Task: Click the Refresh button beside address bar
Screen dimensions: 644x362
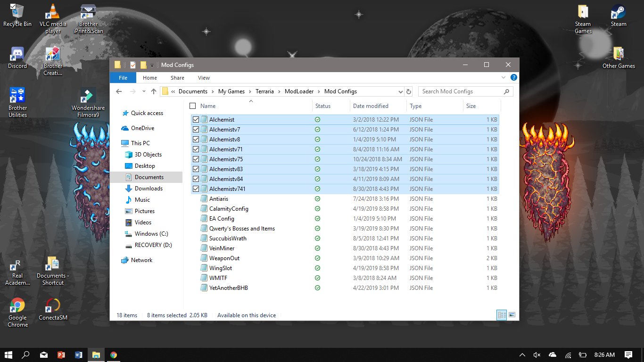Action: click(409, 91)
